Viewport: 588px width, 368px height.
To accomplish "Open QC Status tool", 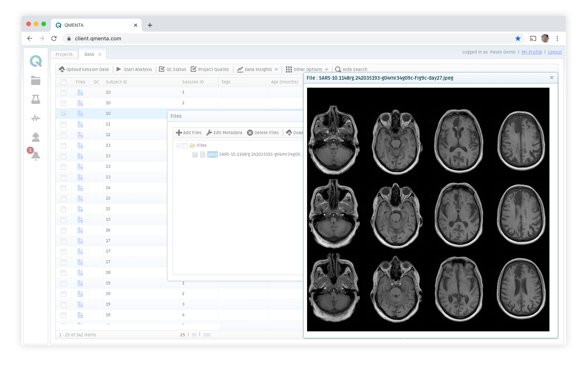I will 172,69.
